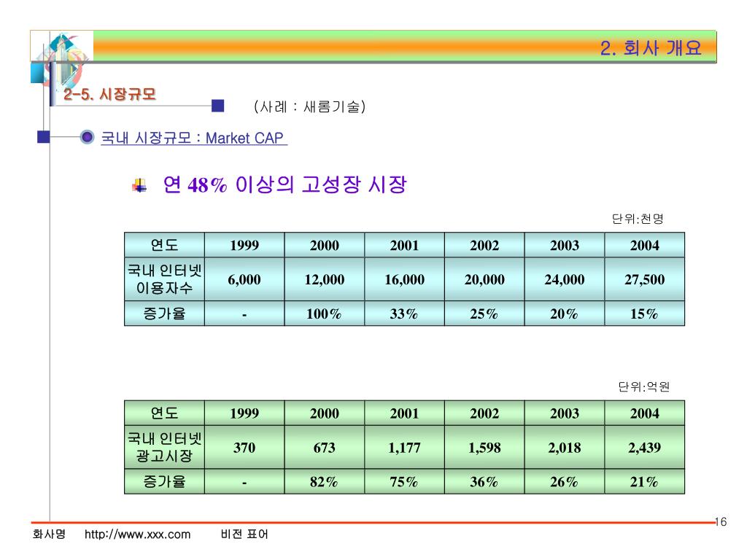Click the footer text 비전 표어

point(244,534)
